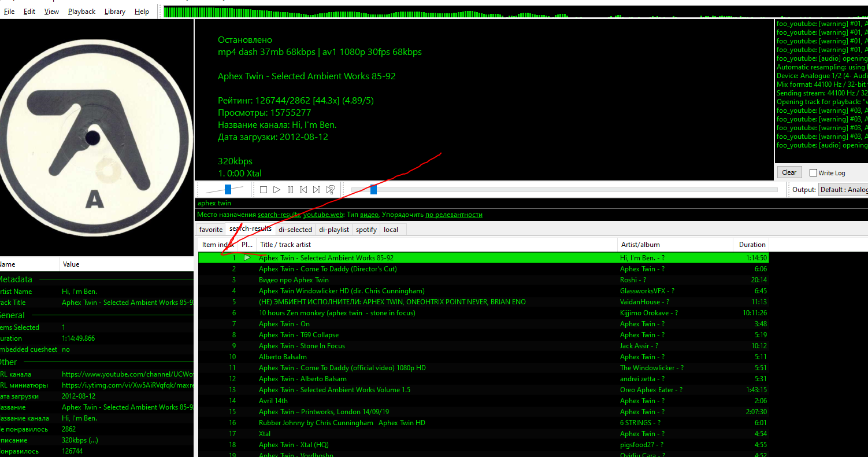This screenshot has width=868, height=457.
Task: Toggle the Write Log checkbox
Action: 813,172
